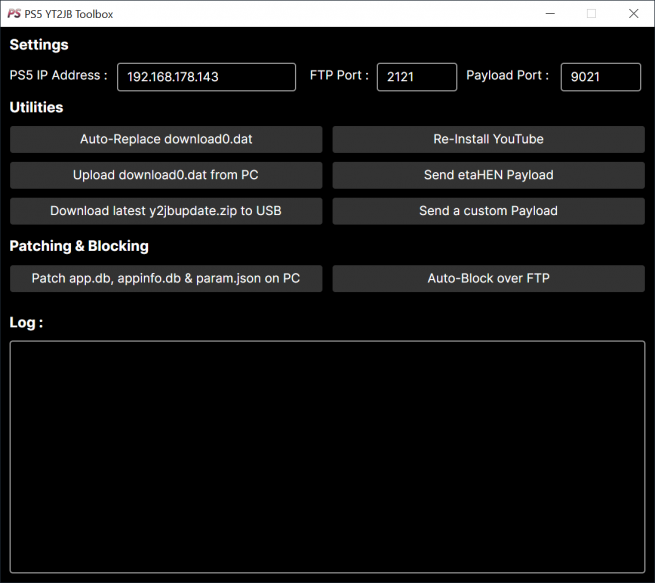Image resolution: width=655 pixels, height=583 pixels.
Task: Open the PS app icon window menu
Action: click(14, 14)
